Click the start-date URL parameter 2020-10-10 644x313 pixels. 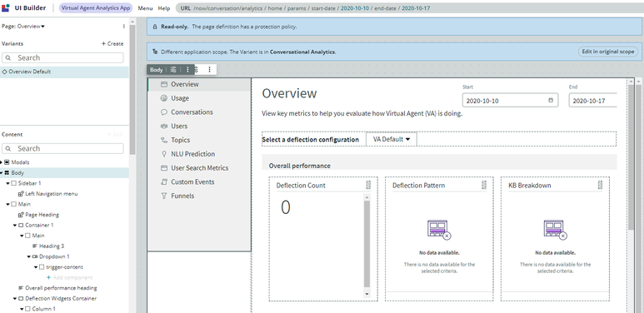tap(355, 8)
